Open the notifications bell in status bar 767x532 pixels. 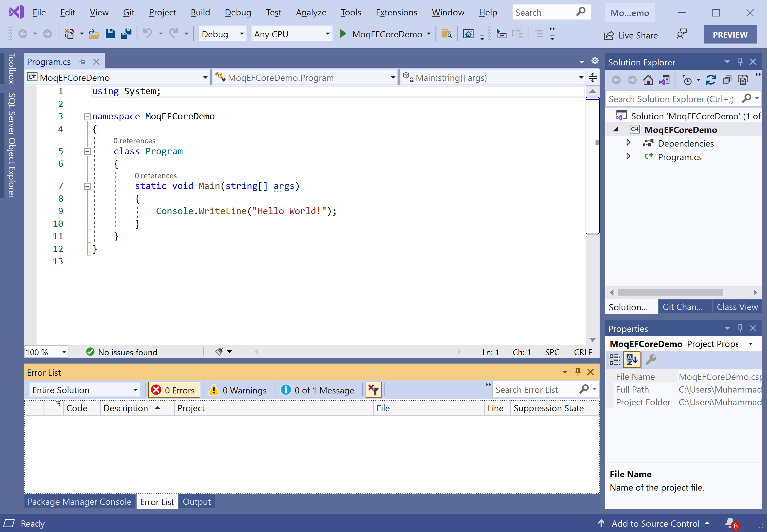tap(730, 523)
